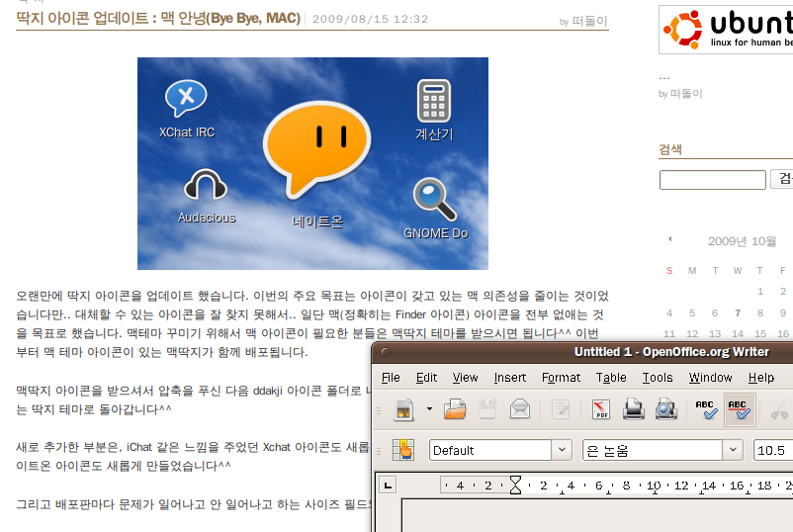Screen dimensions: 793x532
Task: Click the author name link under post title
Action: click(589, 21)
